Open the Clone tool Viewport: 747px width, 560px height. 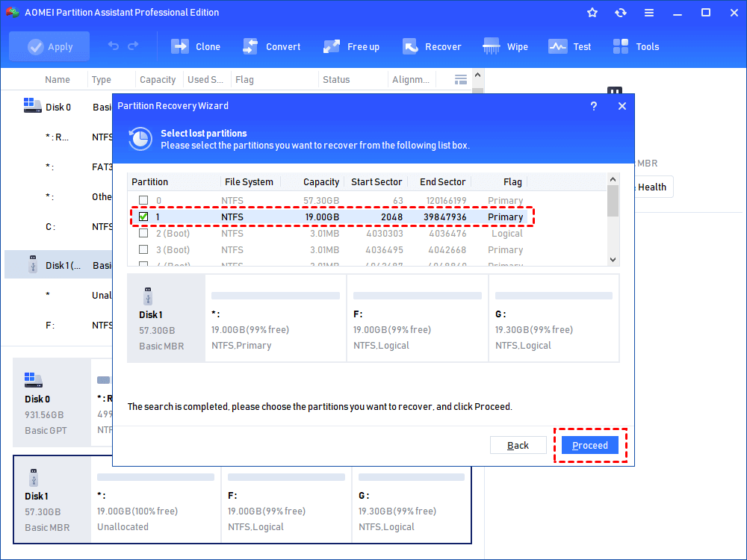click(x=196, y=46)
